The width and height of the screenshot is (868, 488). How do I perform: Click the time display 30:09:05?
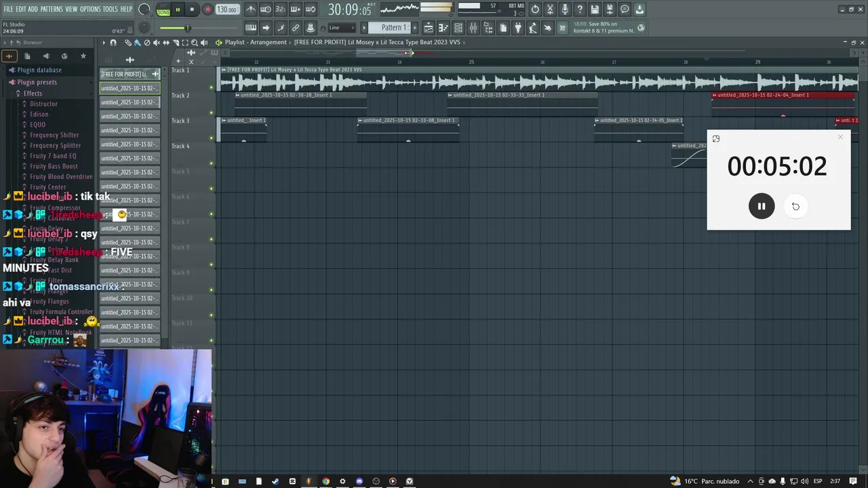tap(349, 9)
